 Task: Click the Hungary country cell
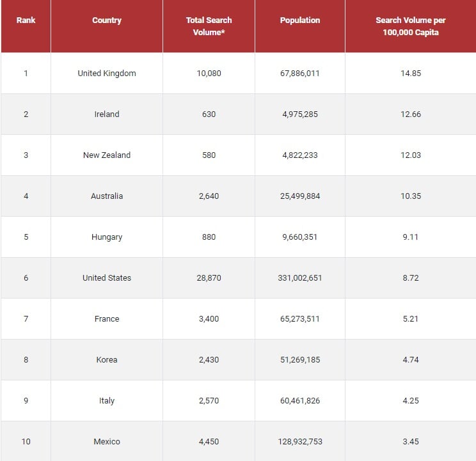pyautogui.click(x=107, y=237)
